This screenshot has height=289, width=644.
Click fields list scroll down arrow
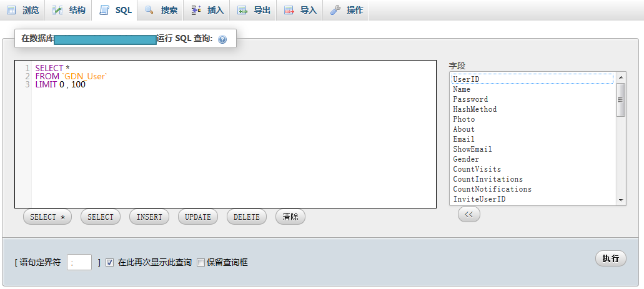(x=621, y=200)
